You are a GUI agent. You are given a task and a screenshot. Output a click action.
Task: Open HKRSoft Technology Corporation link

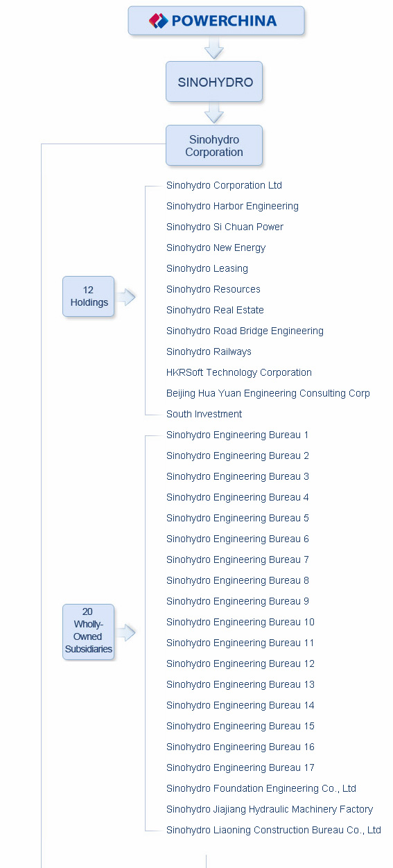click(x=239, y=372)
